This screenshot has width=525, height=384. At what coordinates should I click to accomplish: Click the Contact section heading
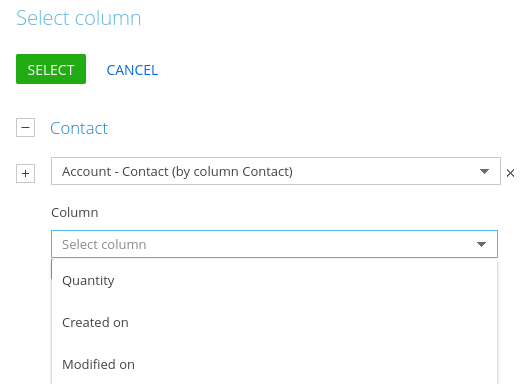tap(79, 128)
